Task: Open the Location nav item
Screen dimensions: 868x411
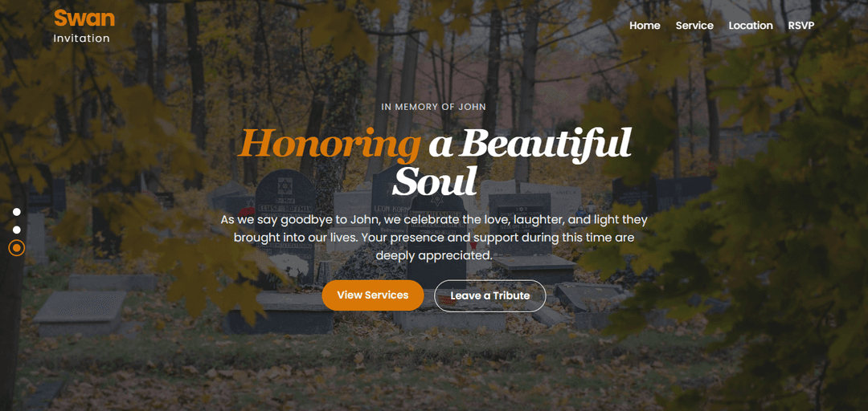Action: point(751,26)
